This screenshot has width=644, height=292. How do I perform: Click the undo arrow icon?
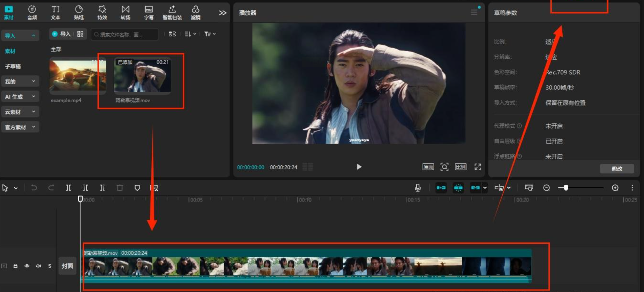pos(34,188)
